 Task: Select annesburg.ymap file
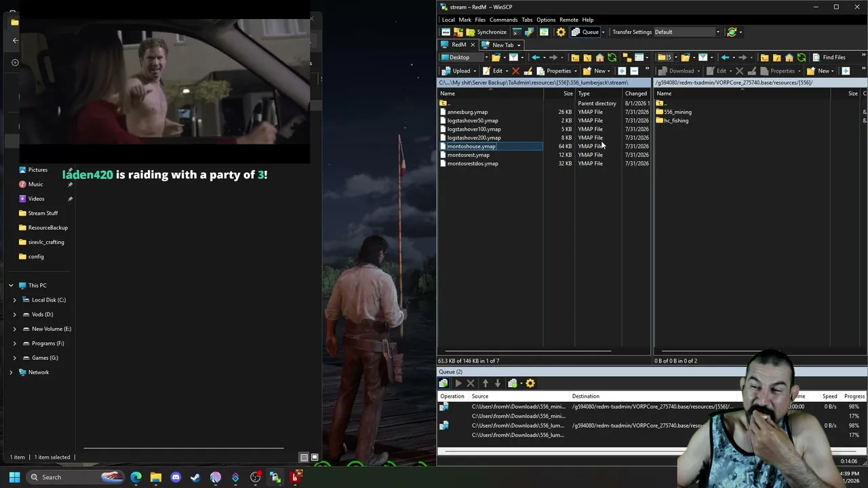(x=467, y=112)
